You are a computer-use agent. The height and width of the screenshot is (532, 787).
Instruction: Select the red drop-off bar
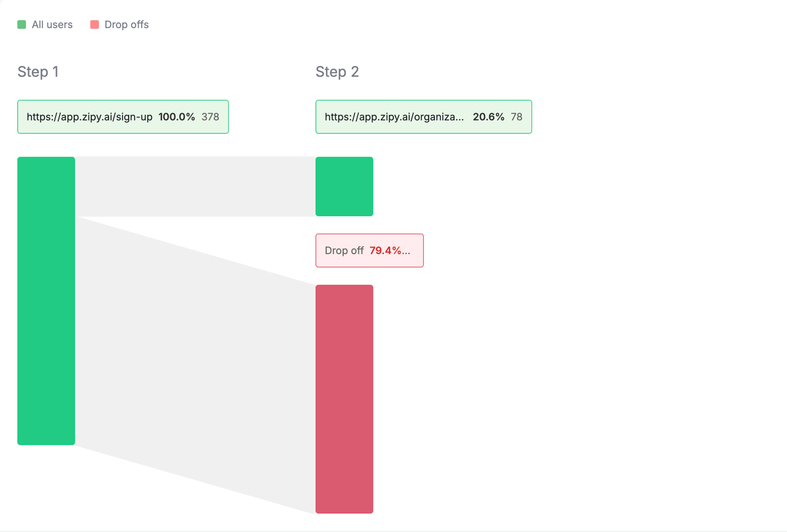[344, 399]
